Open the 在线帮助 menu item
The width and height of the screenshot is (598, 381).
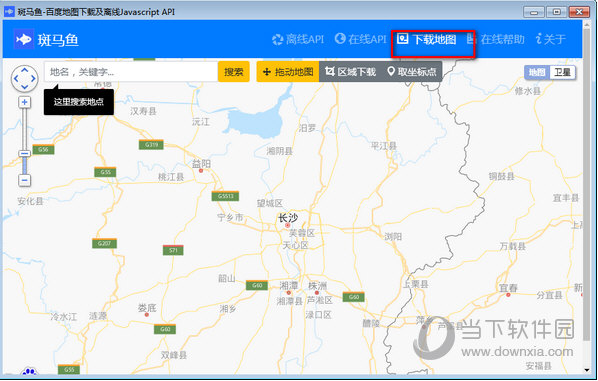click(496, 39)
